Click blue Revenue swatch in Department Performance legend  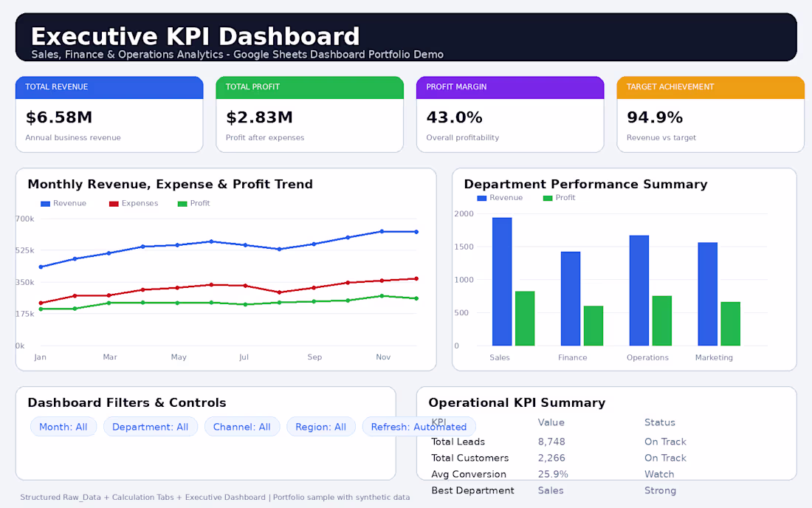(x=481, y=198)
